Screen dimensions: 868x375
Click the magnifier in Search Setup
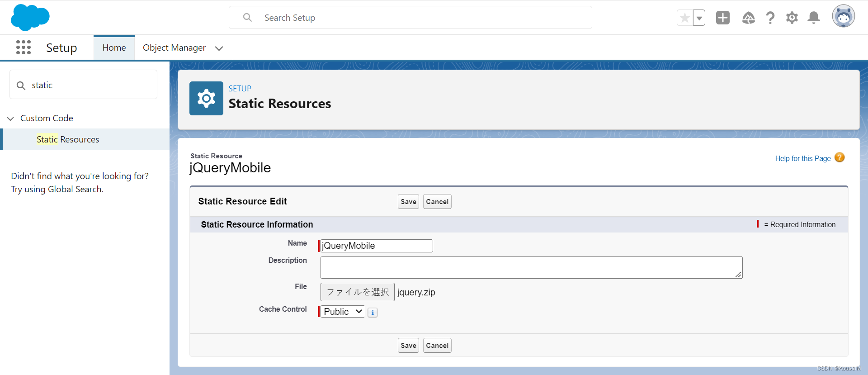(x=247, y=17)
